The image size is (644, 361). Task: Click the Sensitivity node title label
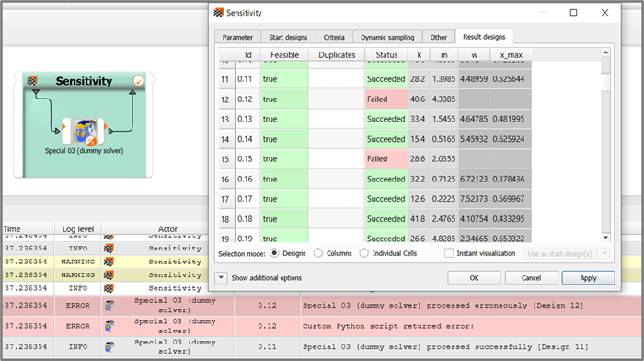click(x=84, y=81)
